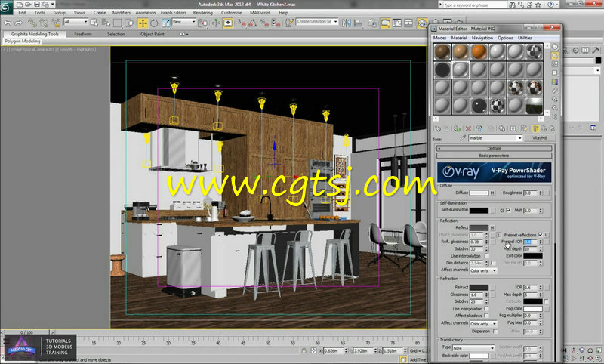
Task: Click Assign Material to Selection icon
Action: 457,128
